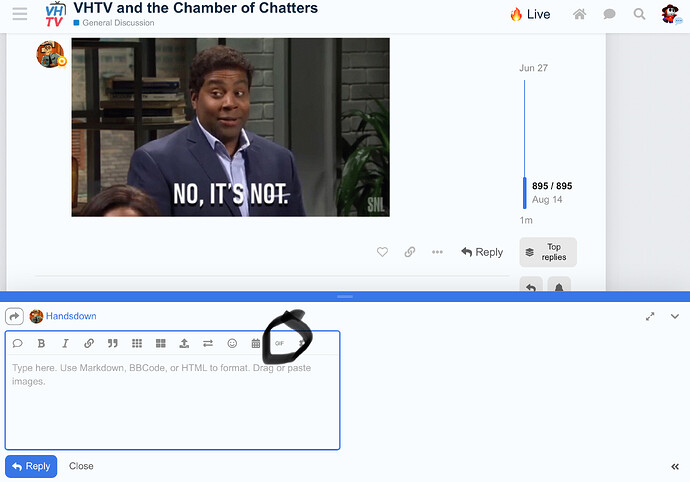Toggle Top replies filter
The height and width of the screenshot is (482, 690).
click(548, 252)
